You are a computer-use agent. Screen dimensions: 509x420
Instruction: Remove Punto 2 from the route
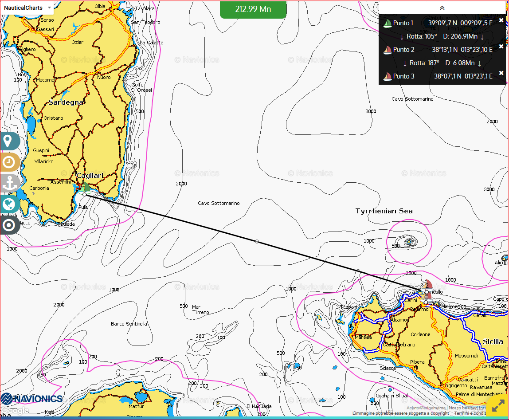click(x=501, y=47)
